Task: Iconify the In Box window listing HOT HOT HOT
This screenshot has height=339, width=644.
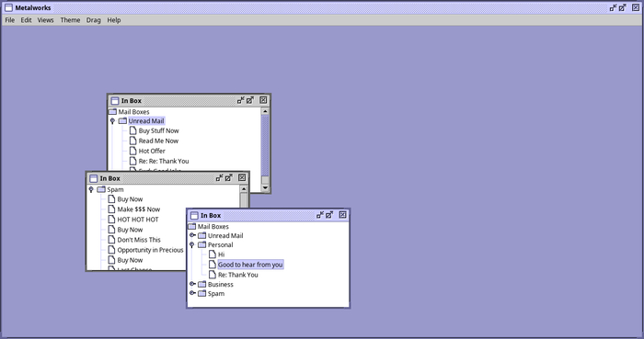Action: point(219,178)
